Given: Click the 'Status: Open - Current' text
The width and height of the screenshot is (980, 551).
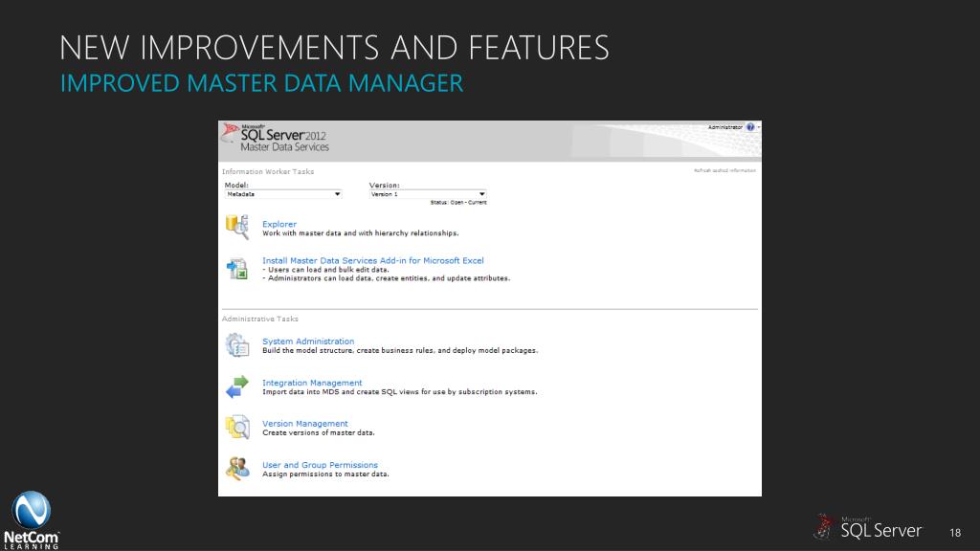Looking at the screenshot, I should pyautogui.click(x=458, y=203).
